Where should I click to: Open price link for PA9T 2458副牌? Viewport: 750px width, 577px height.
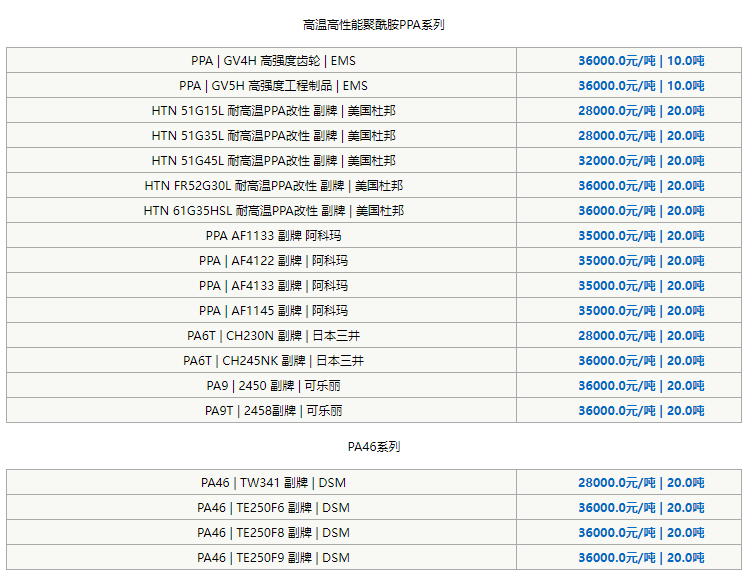click(x=641, y=411)
